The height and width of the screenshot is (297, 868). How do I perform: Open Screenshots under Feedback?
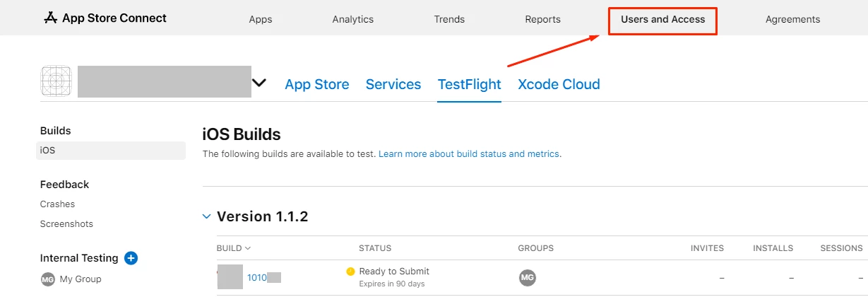(x=67, y=224)
